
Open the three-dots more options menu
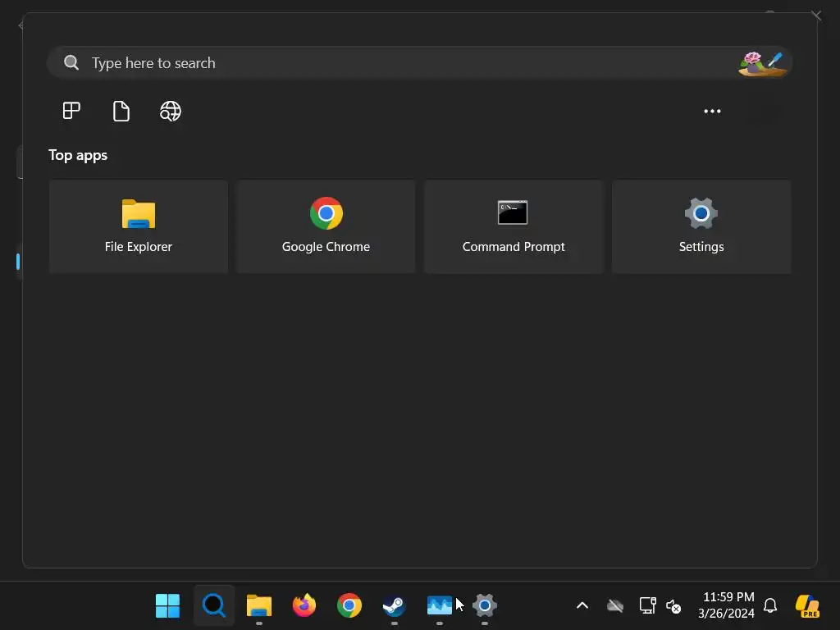pos(712,111)
